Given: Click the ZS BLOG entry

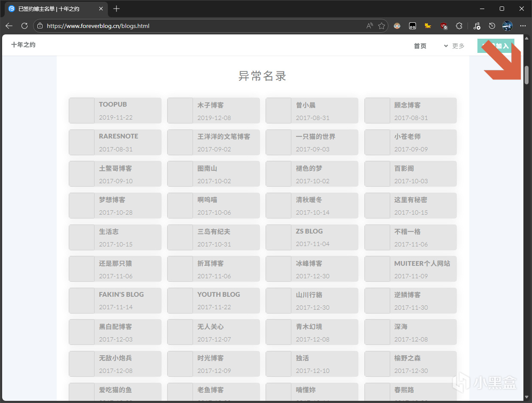Looking at the screenshot, I should click(x=312, y=237).
